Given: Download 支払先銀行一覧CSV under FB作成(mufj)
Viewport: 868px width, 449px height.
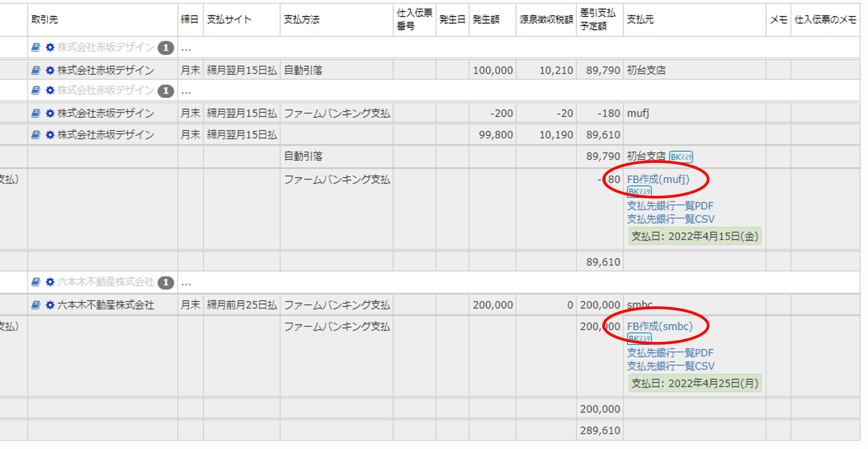Looking at the screenshot, I should click(x=671, y=219).
